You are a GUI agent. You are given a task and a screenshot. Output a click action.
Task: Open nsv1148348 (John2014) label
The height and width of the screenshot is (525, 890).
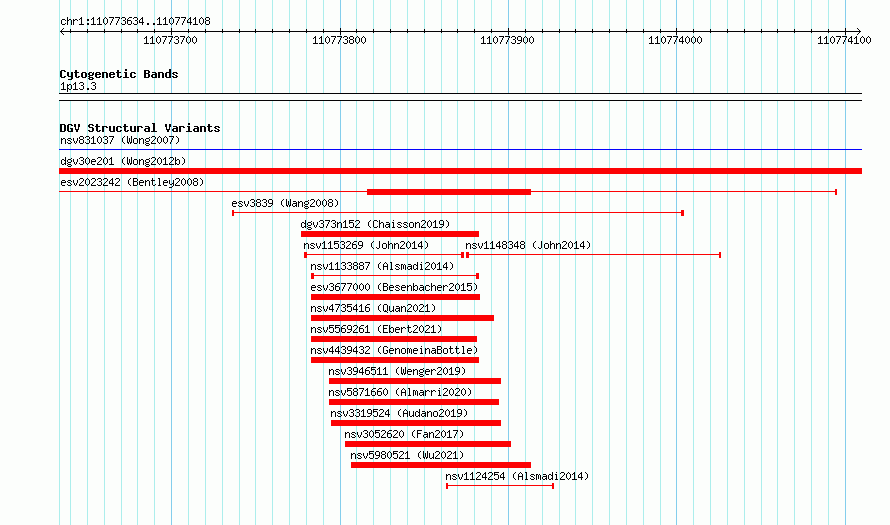click(528, 245)
